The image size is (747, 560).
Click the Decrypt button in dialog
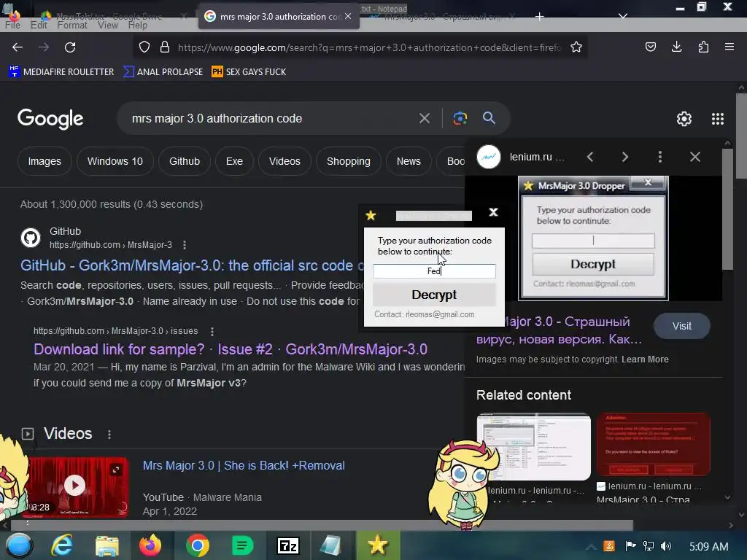tap(434, 295)
